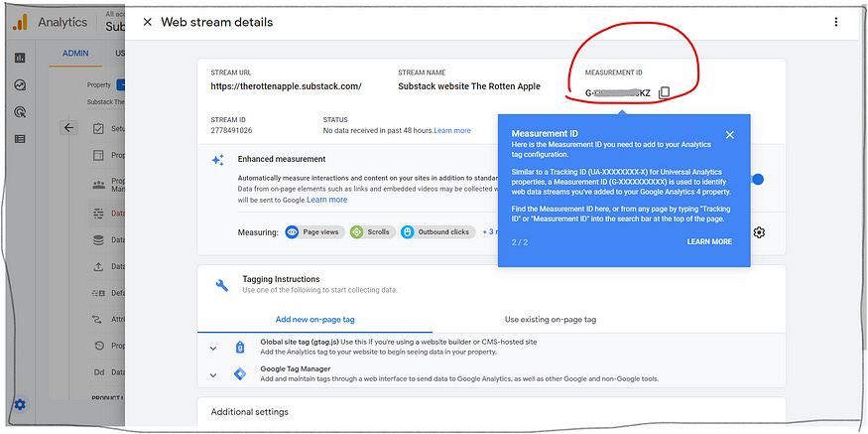868x434 pixels.
Task: Close the Web stream details panel
Action: click(147, 22)
